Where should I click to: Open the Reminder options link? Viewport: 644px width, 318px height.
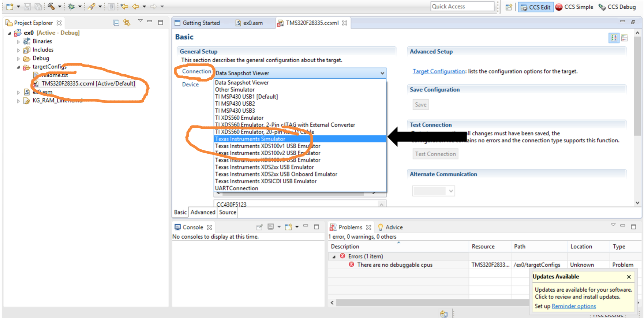tap(574, 306)
